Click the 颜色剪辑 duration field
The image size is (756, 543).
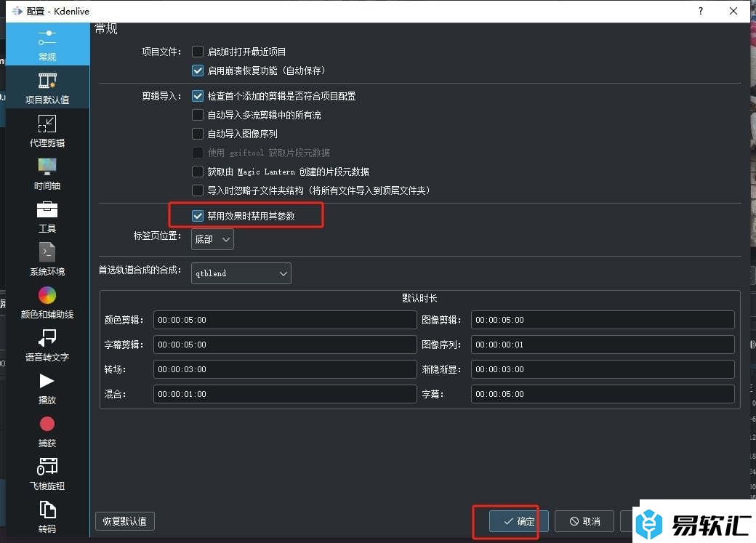click(x=285, y=320)
